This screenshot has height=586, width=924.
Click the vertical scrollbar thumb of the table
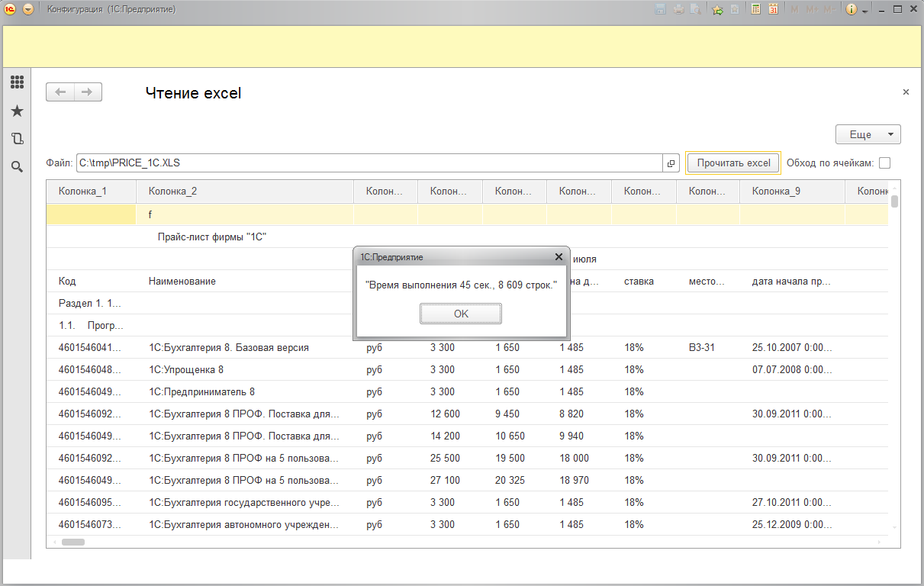tap(894, 201)
